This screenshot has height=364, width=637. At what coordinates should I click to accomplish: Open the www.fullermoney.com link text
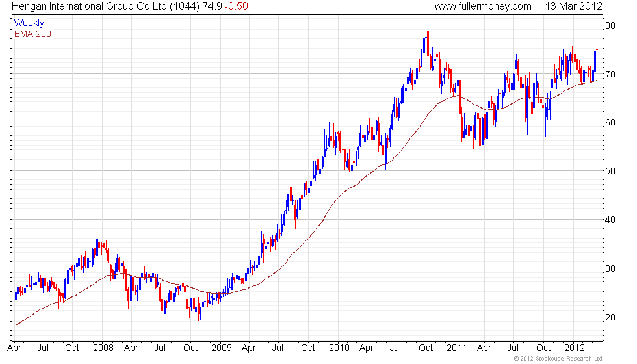[483, 6]
